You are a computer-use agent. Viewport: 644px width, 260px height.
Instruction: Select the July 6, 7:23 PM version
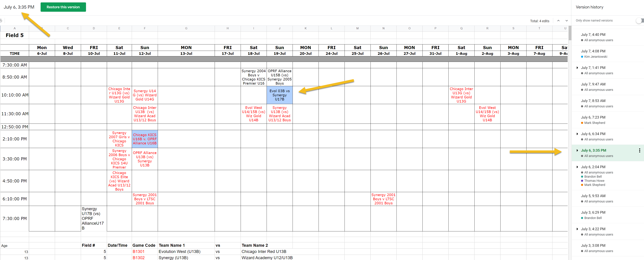608,120
